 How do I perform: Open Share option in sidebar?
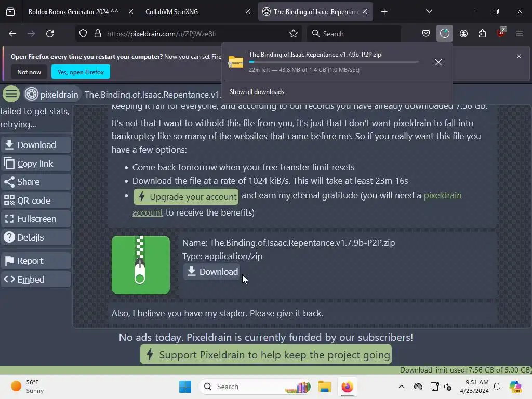(x=36, y=182)
